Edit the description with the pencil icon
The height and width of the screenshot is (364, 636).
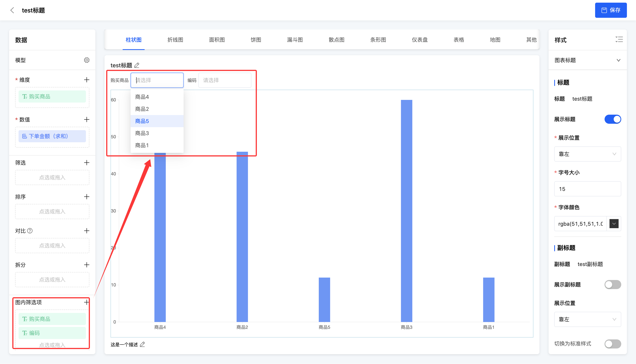coord(142,345)
